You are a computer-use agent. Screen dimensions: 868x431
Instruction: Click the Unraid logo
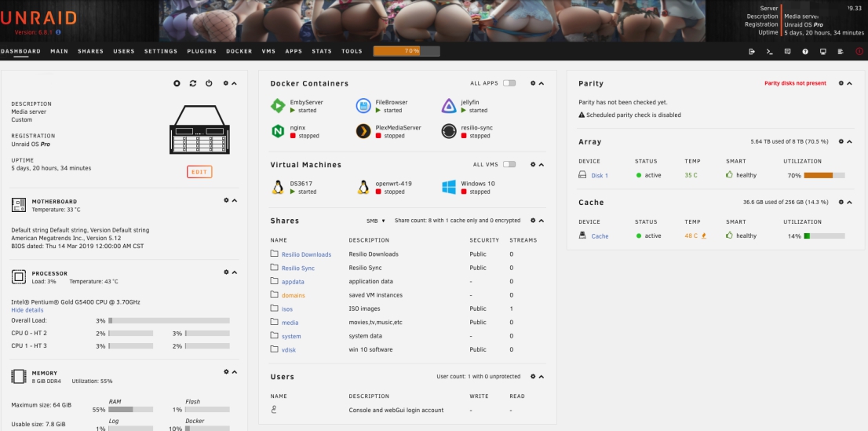[x=38, y=18]
